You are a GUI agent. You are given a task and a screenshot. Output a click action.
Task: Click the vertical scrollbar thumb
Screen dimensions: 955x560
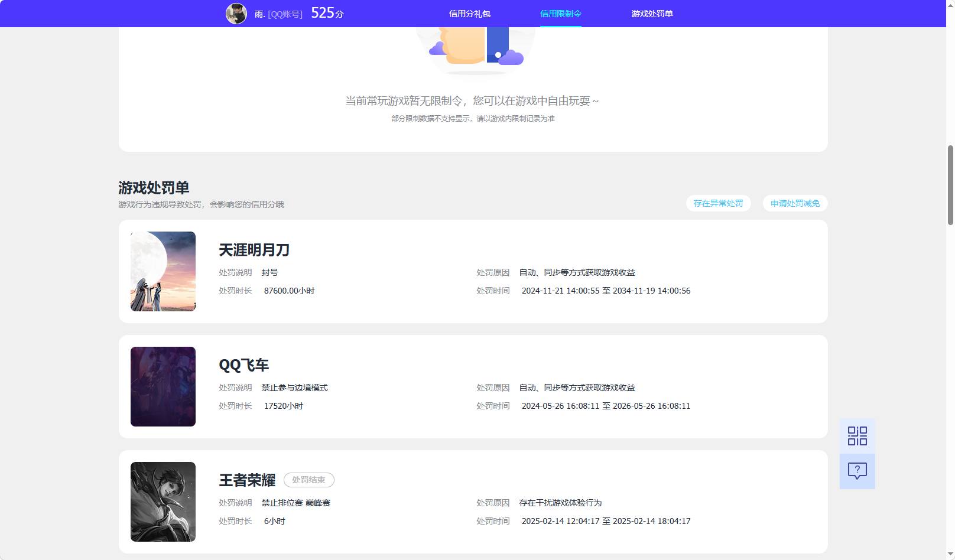point(950,185)
